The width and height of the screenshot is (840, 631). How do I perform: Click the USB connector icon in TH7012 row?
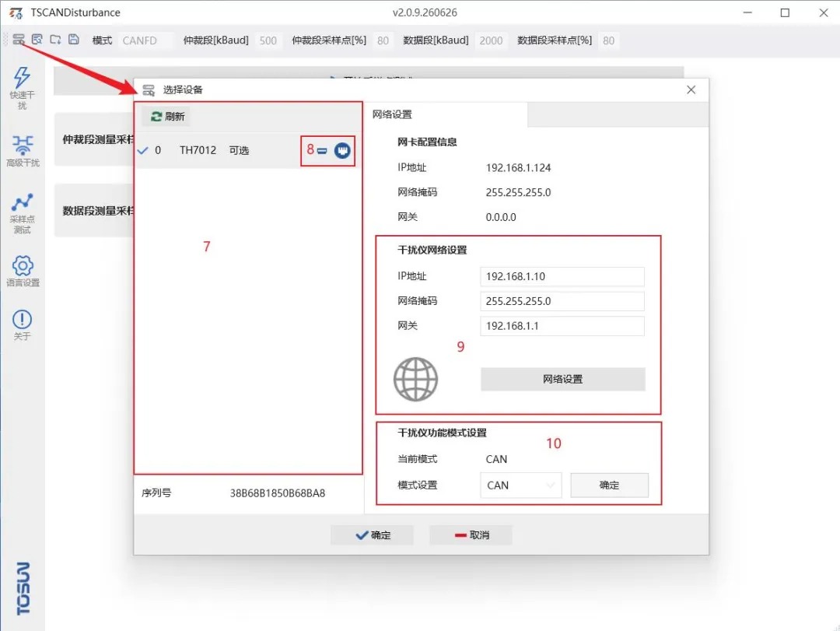pyautogui.click(x=322, y=151)
